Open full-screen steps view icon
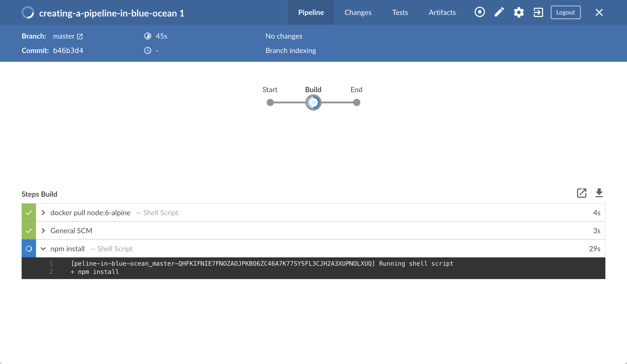The height and width of the screenshot is (364, 627). pos(581,194)
